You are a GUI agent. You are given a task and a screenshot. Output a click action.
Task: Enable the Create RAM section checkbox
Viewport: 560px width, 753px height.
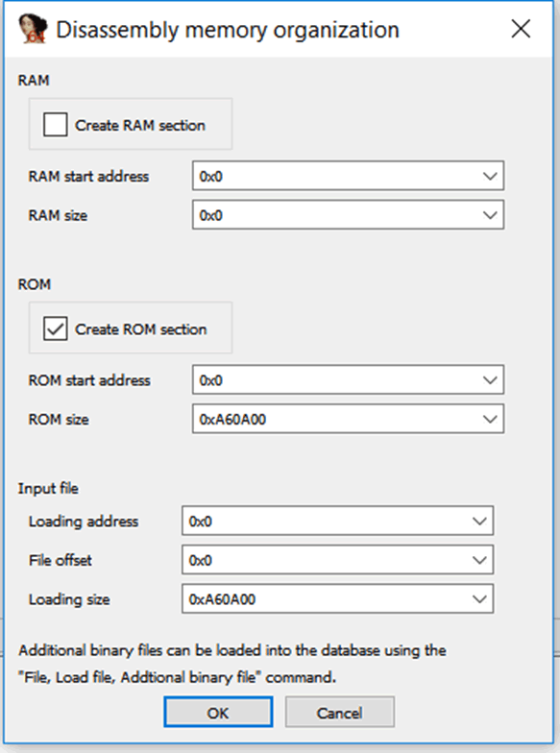56,125
